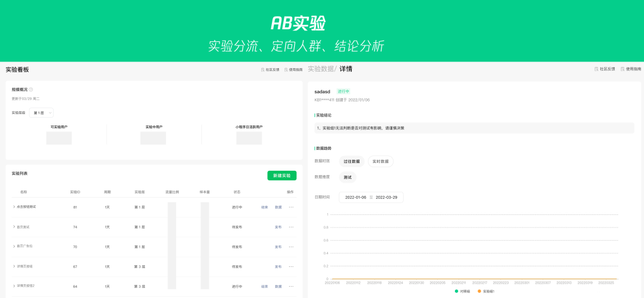Open more actions for 首页广告位 row
This screenshot has height=298, width=644.
coord(291,247)
